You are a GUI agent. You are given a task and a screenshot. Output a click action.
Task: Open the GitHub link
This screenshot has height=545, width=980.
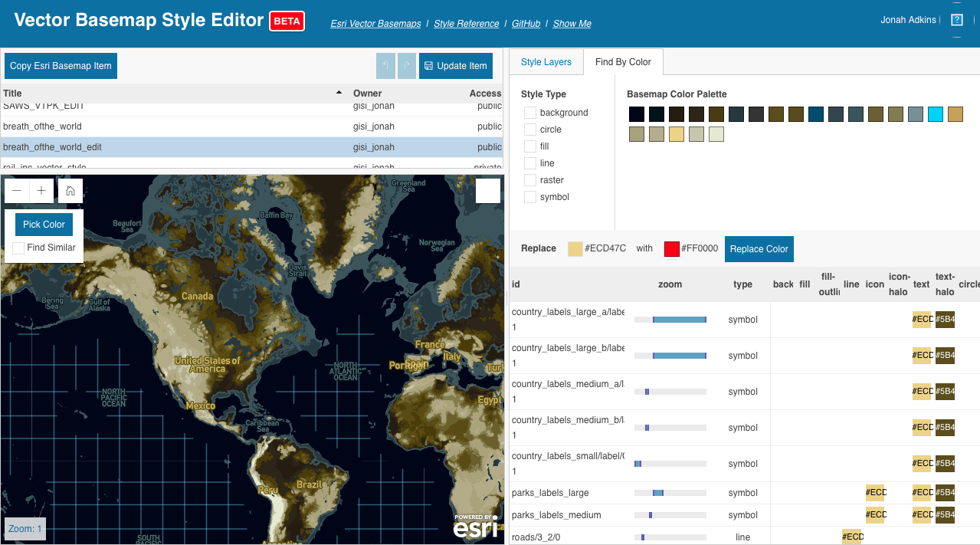[526, 24]
